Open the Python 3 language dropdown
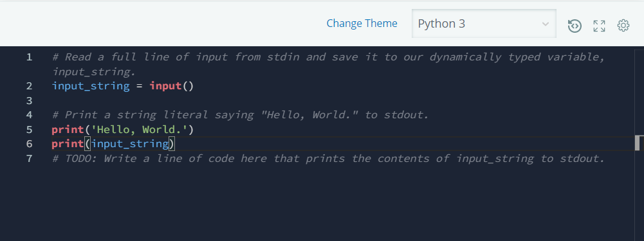 click(x=484, y=24)
